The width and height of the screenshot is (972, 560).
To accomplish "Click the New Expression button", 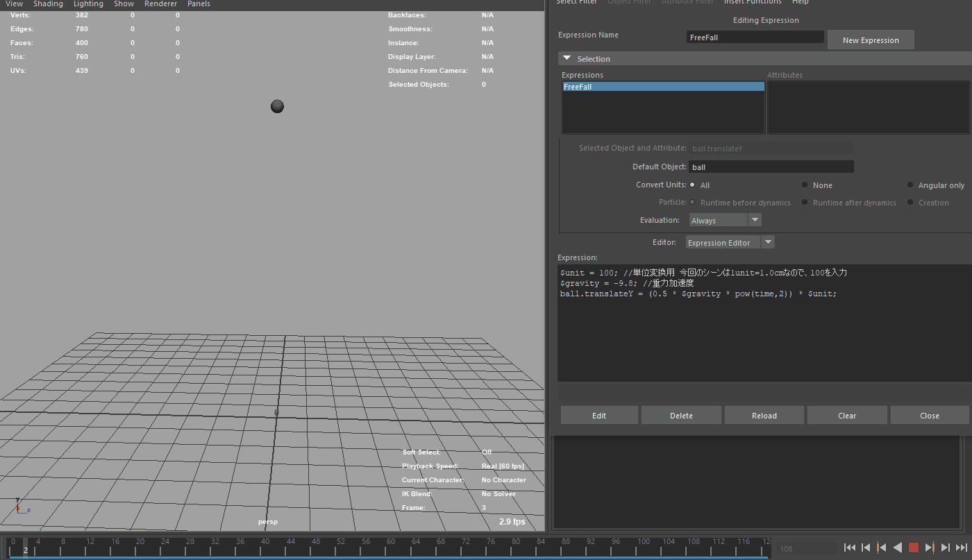I will click(x=871, y=40).
